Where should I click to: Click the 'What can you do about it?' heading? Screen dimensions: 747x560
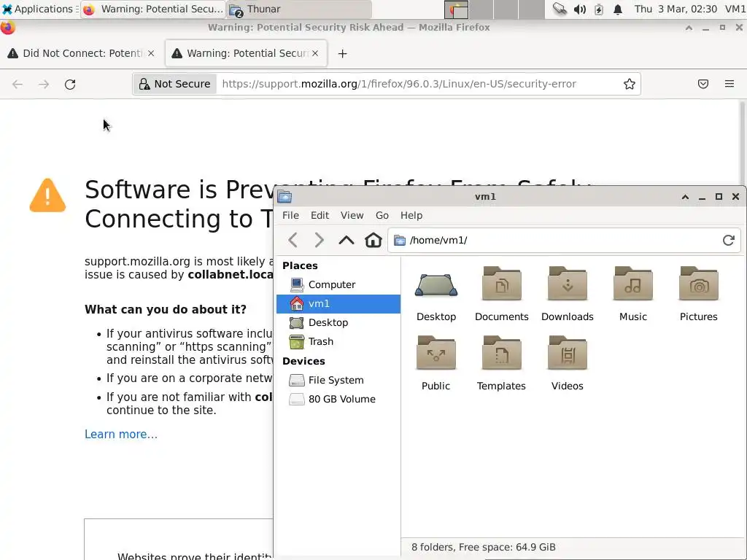click(166, 309)
